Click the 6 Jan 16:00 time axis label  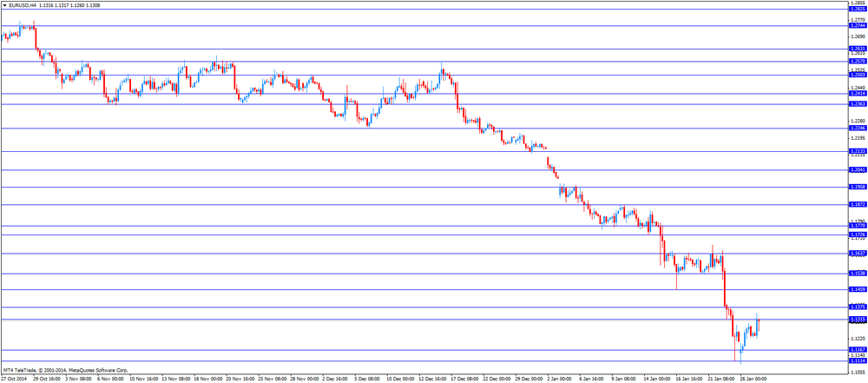[590, 380]
